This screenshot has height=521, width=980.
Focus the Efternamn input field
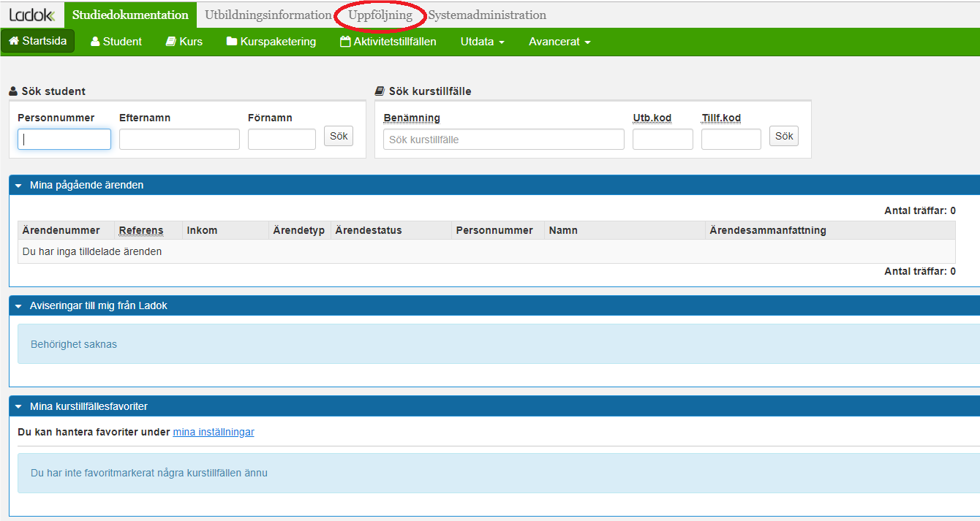(x=179, y=140)
